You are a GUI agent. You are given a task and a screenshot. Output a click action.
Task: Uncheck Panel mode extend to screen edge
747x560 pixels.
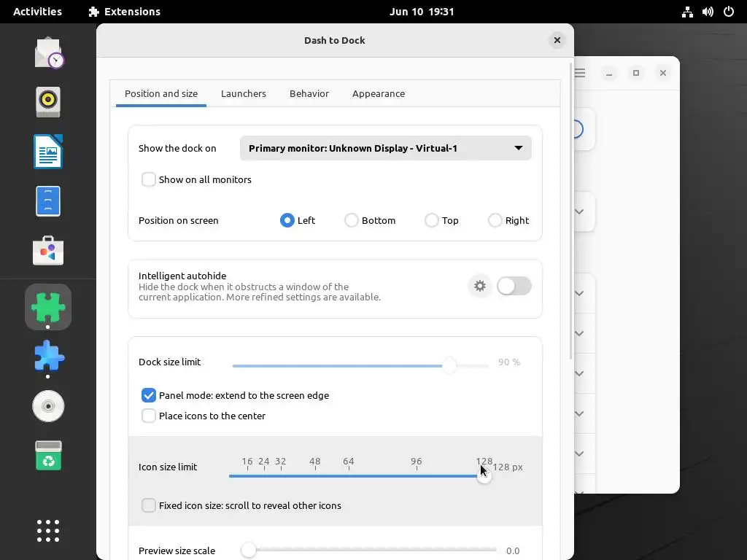click(149, 395)
